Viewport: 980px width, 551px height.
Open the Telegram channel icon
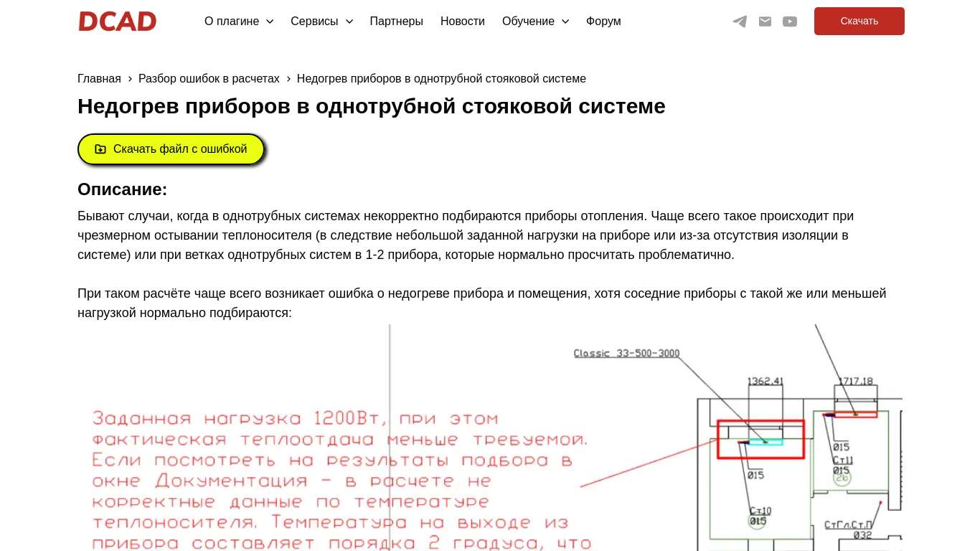[x=740, y=22]
